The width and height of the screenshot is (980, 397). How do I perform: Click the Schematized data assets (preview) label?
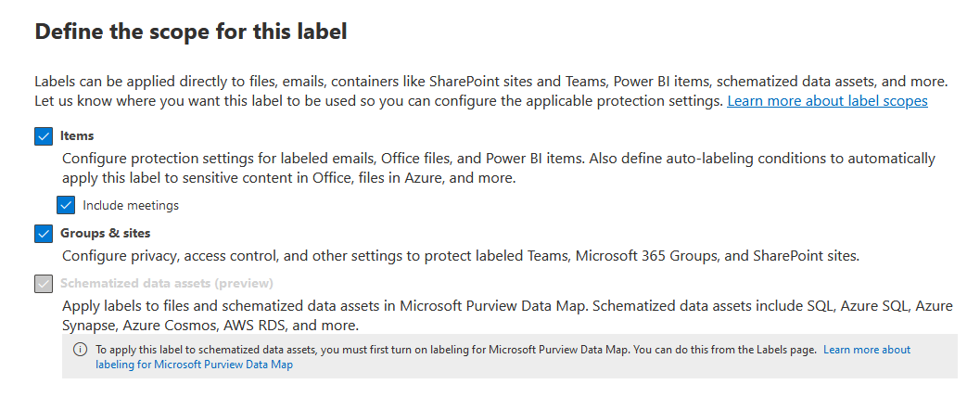click(x=167, y=283)
